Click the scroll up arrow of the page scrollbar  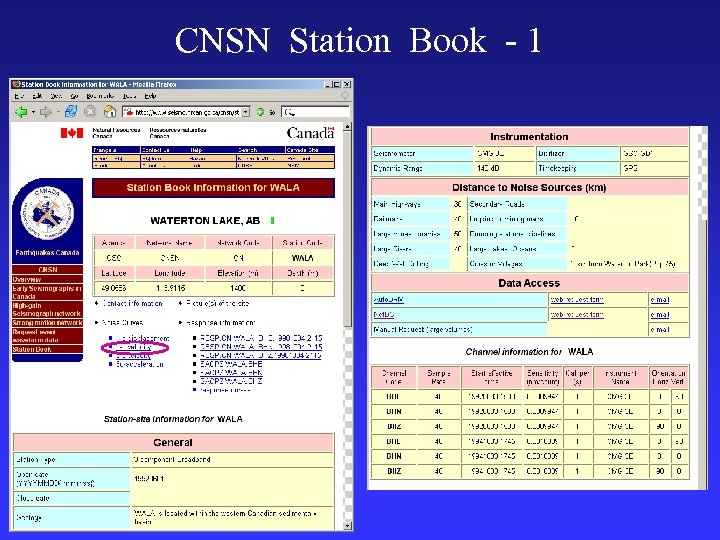tap(348, 127)
